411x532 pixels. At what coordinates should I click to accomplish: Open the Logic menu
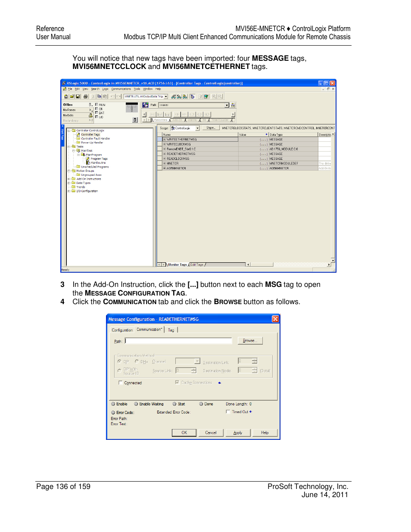[x=105, y=89]
